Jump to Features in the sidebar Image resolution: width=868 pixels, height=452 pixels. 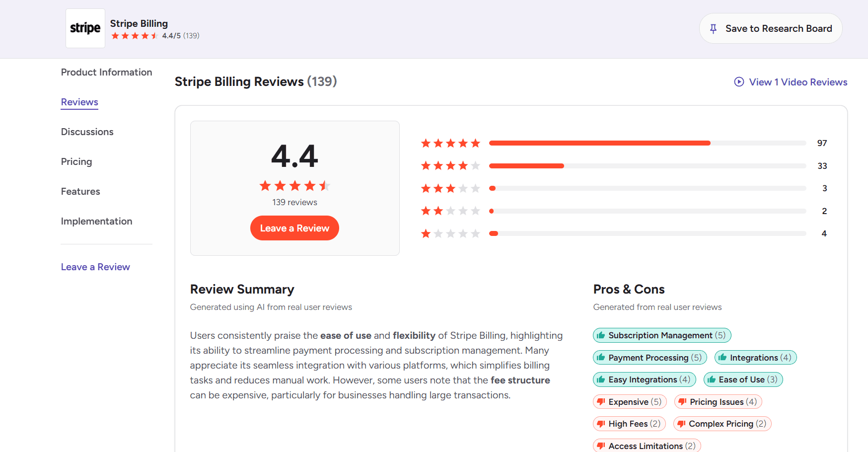coord(80,191)
